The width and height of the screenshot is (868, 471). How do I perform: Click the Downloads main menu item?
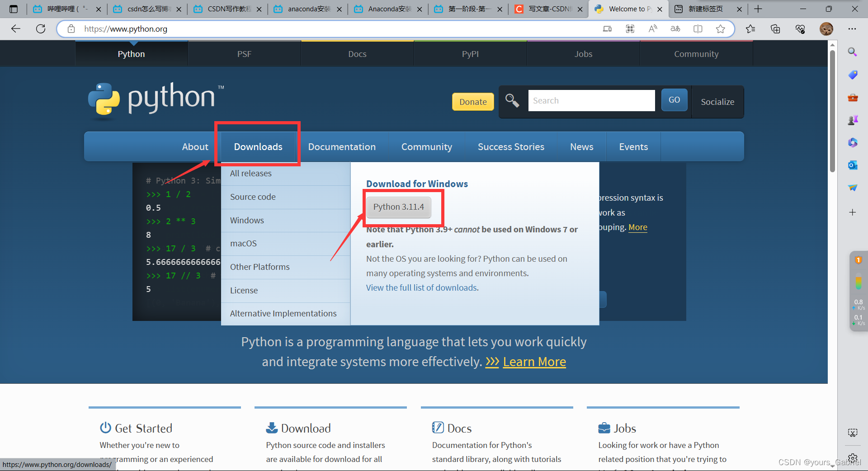258,147
